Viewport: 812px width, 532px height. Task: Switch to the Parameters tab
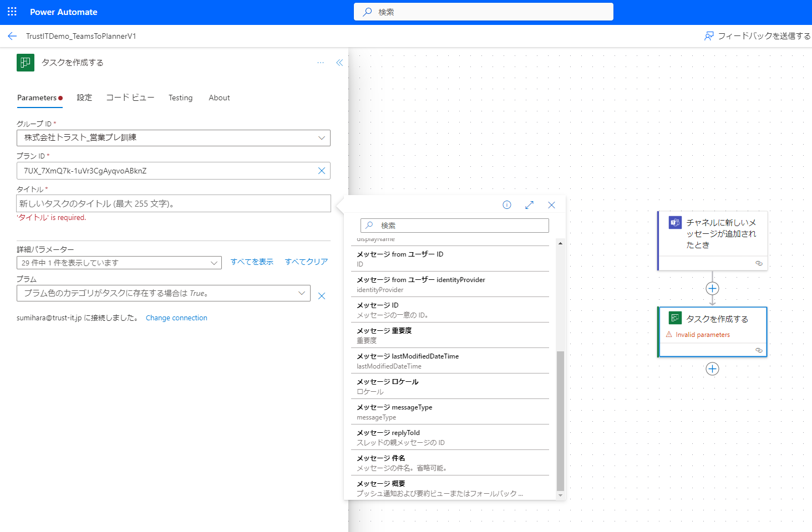pyautogui.click(x=40, y=98)
